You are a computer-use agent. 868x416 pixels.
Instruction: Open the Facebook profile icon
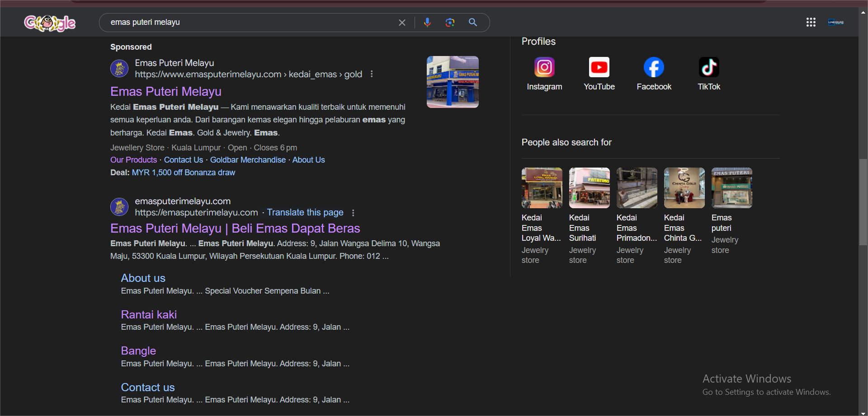pyautogui.click(x=654, y=67)
